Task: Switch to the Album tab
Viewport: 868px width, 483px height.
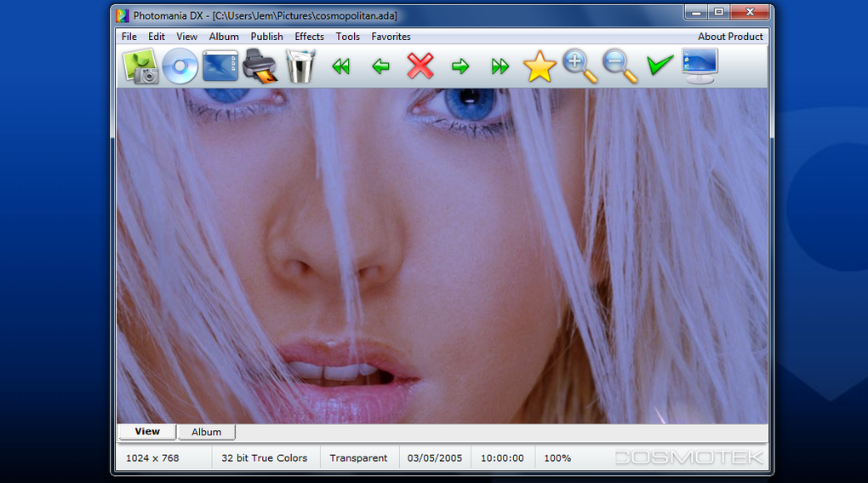Action: tap(207, 432)
